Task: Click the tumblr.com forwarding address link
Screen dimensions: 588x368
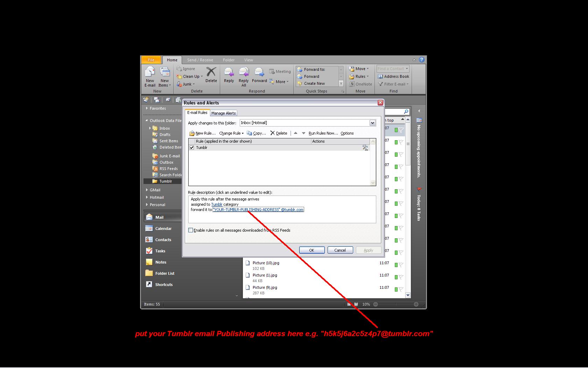Action: [x=258, y=210]
